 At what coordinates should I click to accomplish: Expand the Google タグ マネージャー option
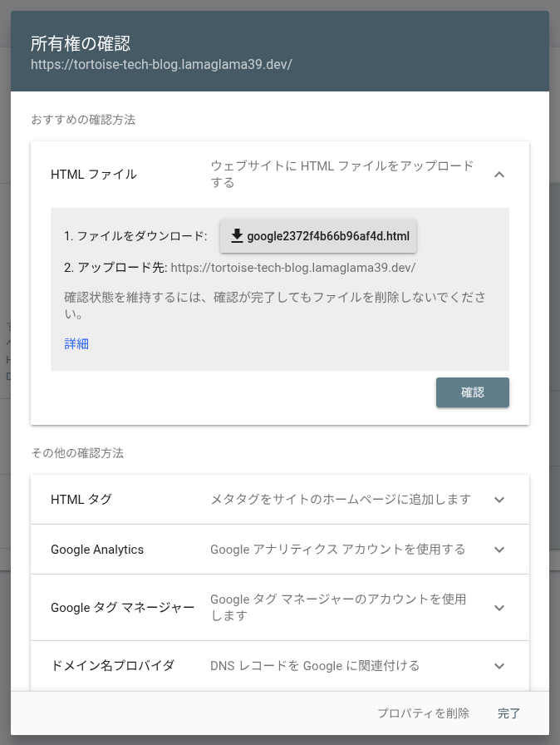point(499,608)
